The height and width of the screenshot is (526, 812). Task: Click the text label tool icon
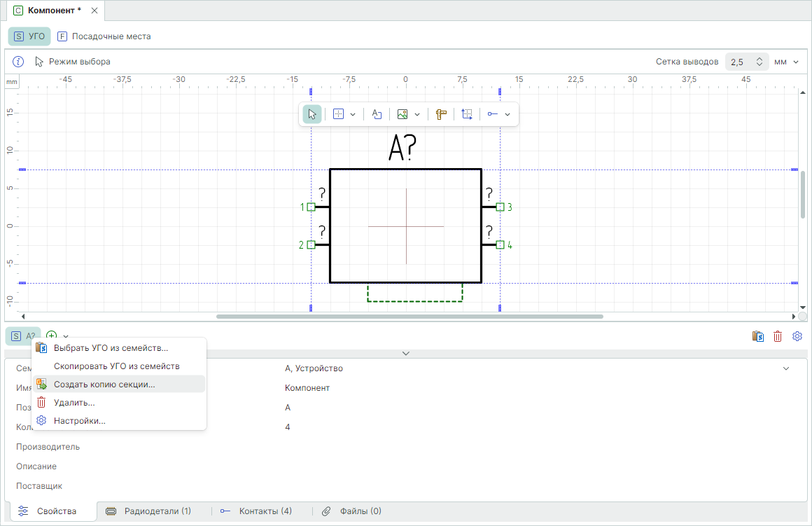pyautogui.click(x=376, y=114)
